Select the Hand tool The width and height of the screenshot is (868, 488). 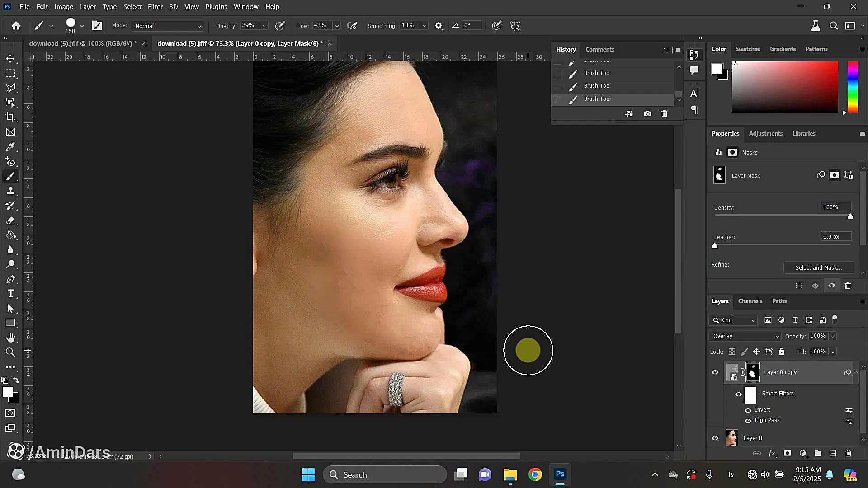coord(10,338)
